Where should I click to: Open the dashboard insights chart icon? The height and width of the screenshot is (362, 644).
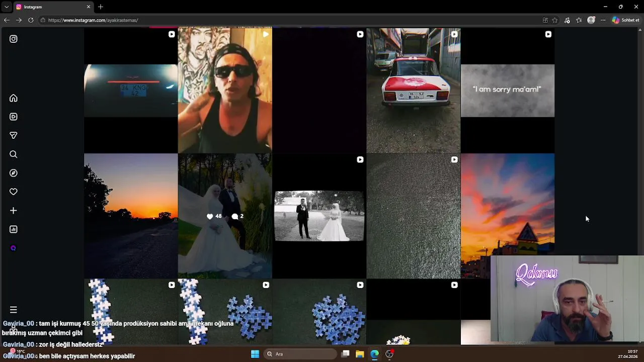tap(14, 229)
